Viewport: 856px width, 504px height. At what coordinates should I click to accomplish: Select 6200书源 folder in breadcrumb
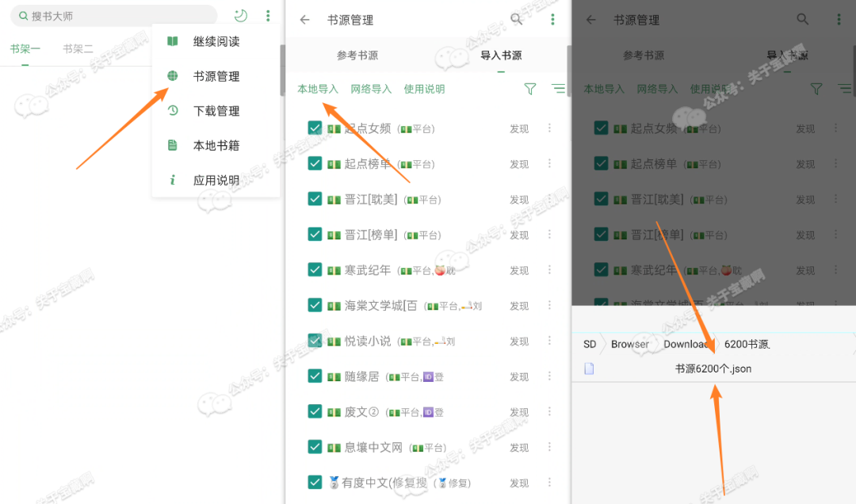click(x=747, y=344)
